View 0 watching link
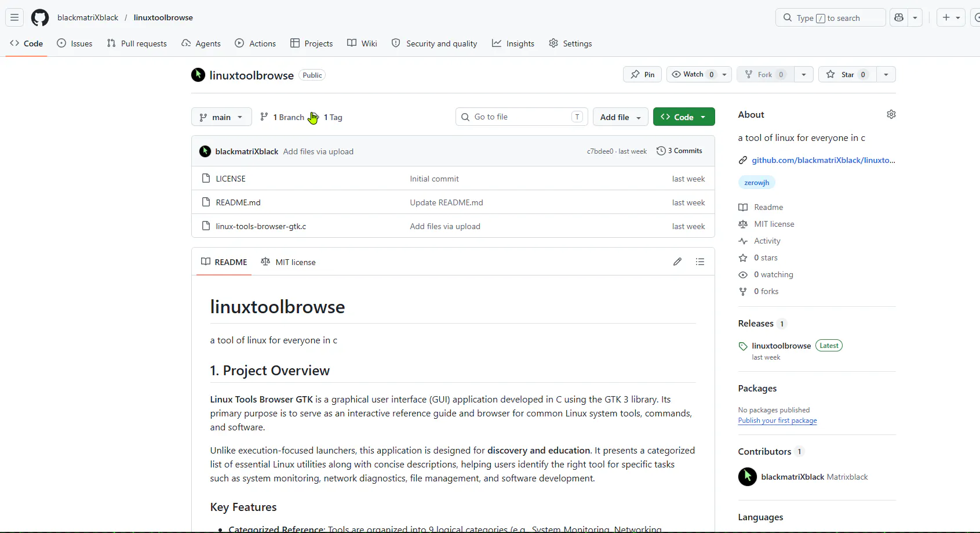The height and width of the screenshot is (533, 980). pos(766,274)
